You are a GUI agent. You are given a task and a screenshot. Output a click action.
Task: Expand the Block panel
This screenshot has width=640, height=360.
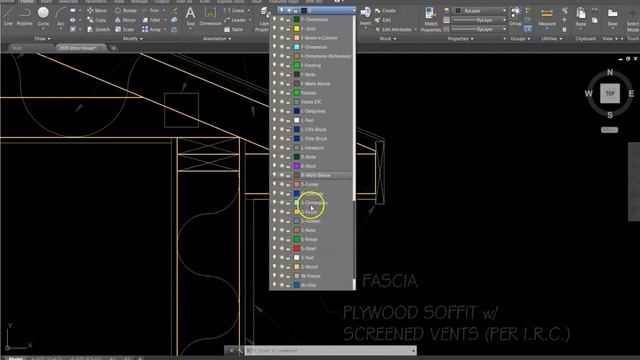click(x=388, y=39)
